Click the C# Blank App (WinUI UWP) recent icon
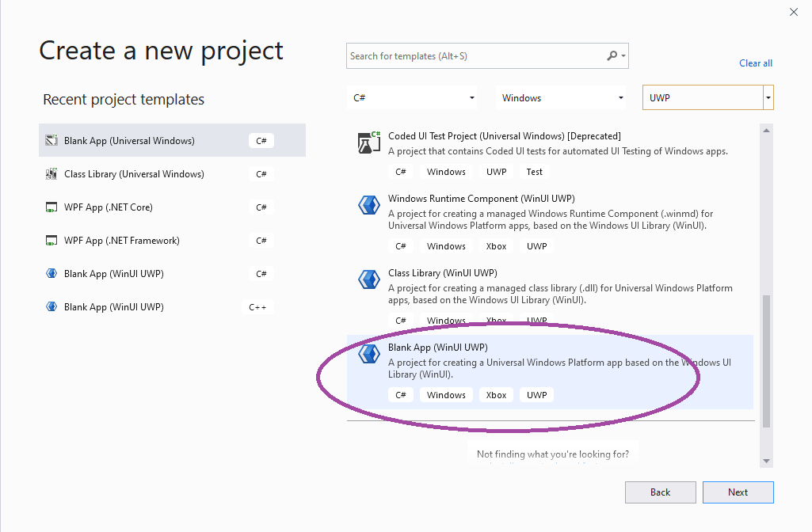 tap(51, 273)
